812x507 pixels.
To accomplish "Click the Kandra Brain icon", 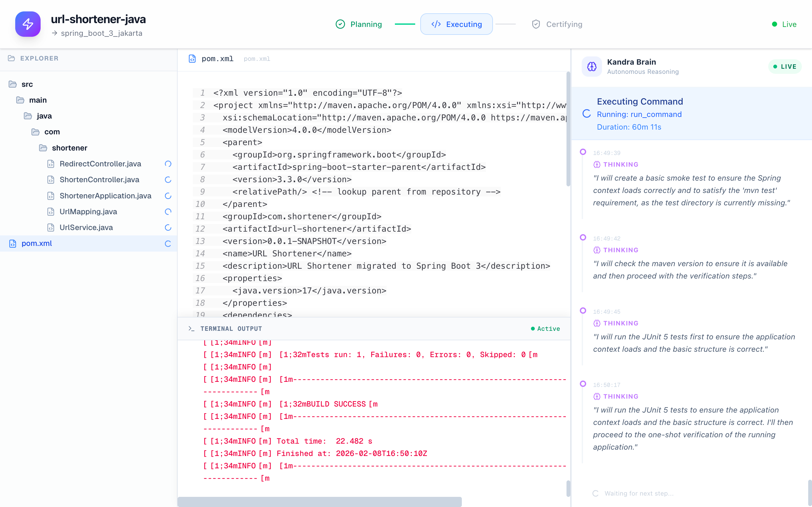I will (x=592, y=67).
